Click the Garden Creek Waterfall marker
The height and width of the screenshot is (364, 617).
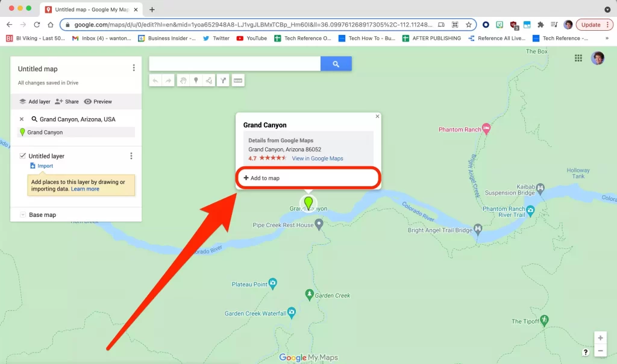coord(292,313)
